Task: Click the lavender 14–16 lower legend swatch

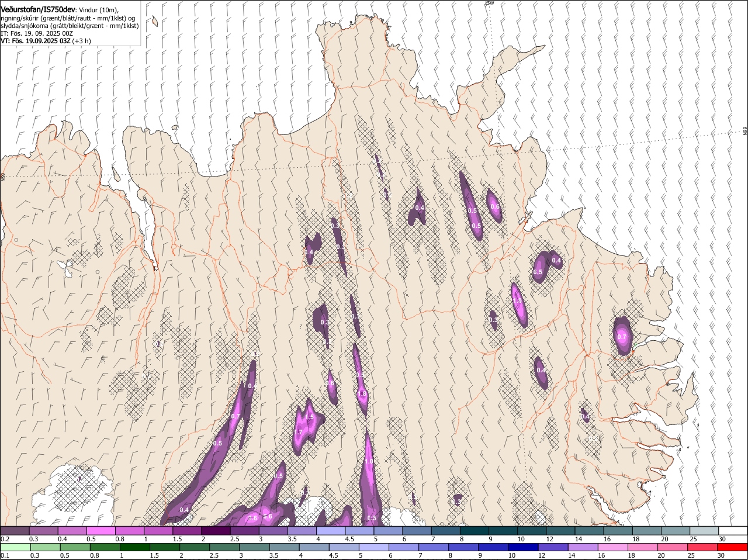Action: coord(582,547)
